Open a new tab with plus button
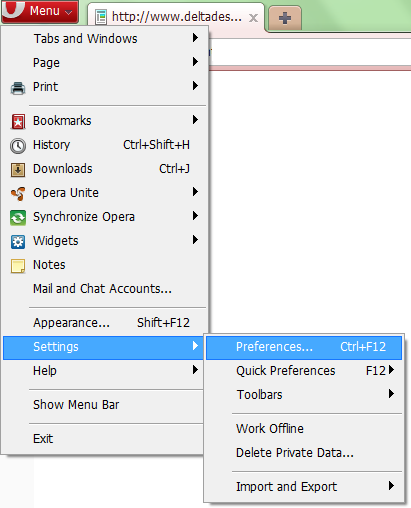Screen dimensions: 411x508 point(285,18)
